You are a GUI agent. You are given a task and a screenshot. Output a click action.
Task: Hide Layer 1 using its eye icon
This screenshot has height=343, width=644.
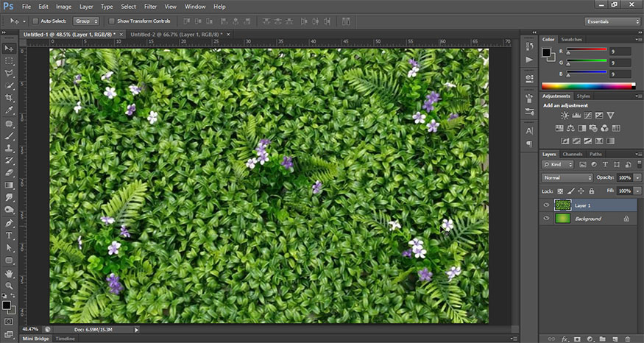tap(546, 205)
